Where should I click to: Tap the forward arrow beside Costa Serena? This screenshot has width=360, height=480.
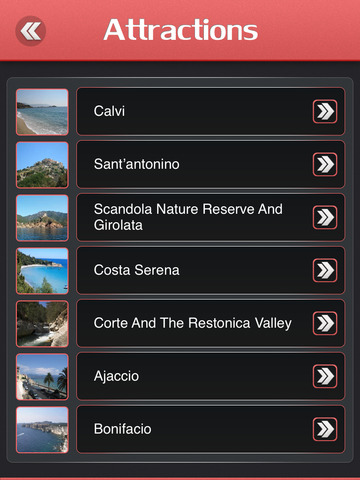(325, 270)
